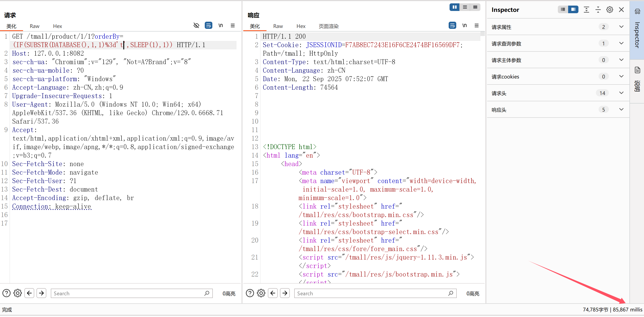Go to previous match in request search
The width and height of the screenshot is (644, 317).
tap(29, 293)
